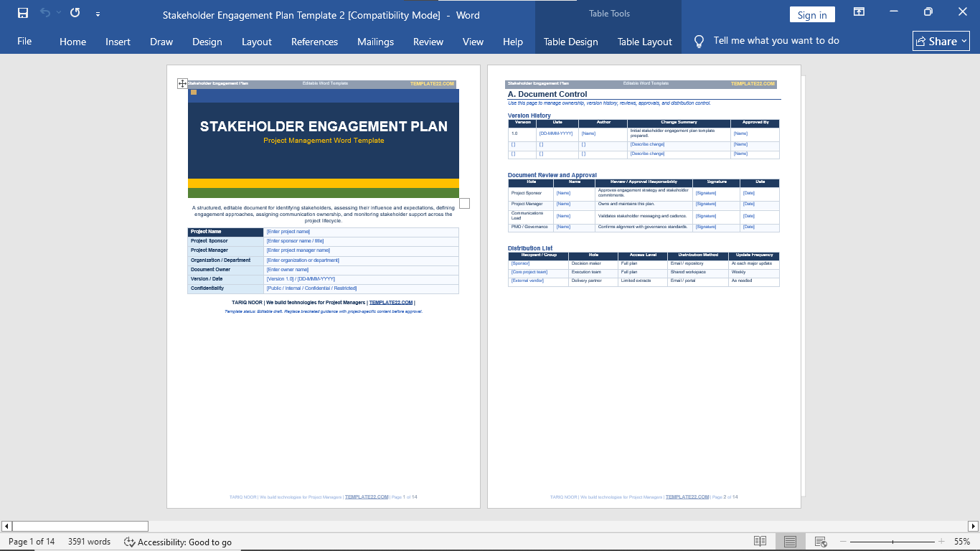980x551 pixels.
Task: Click the Document Review and Approval heading
Action: coord(552,175)
